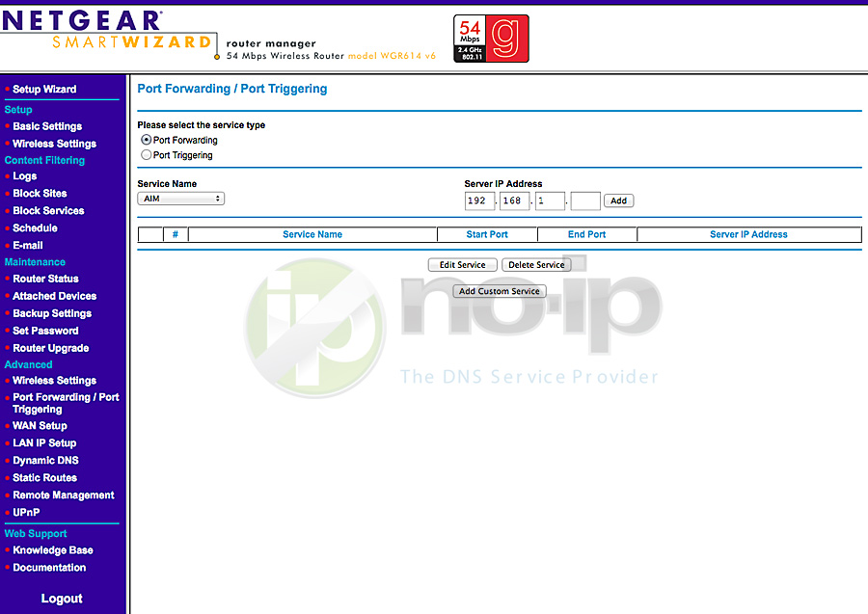Click the Start Port column header

click(x=487, y=234)
